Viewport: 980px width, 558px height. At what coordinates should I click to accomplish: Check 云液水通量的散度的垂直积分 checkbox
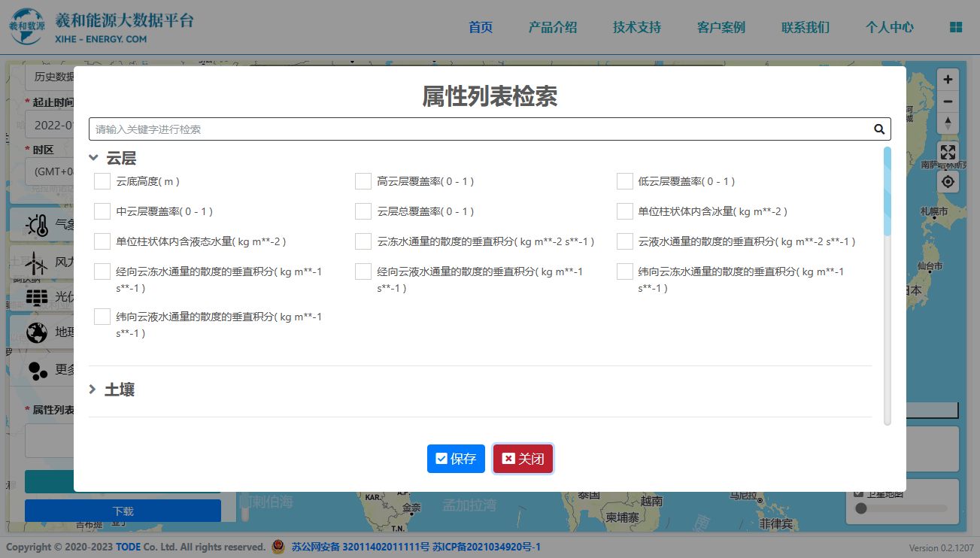coord(624,241)
